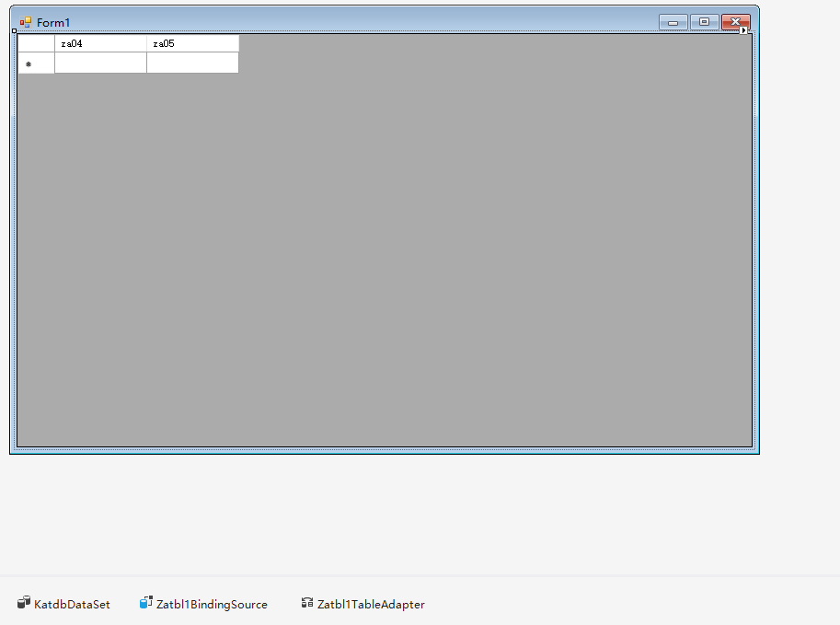Close the Form1 window
This screenshot has height=625, width=840.
pos(735,22)
